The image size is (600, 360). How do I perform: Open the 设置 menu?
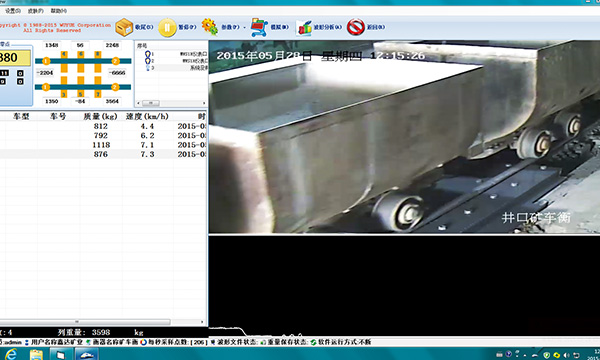13,11
